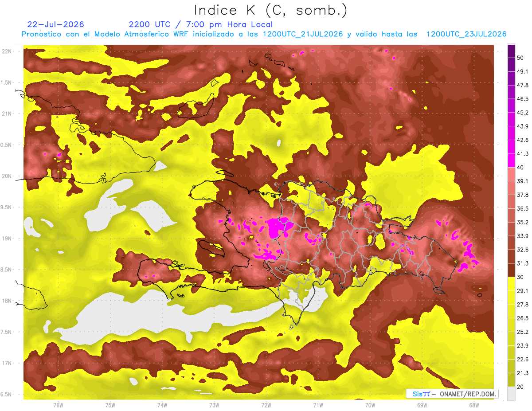Click the '0.5N' latitude label

[7, 145]
